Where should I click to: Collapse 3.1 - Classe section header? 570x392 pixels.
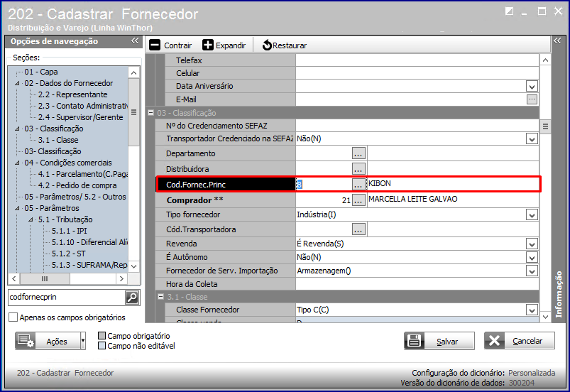(160, 297)
